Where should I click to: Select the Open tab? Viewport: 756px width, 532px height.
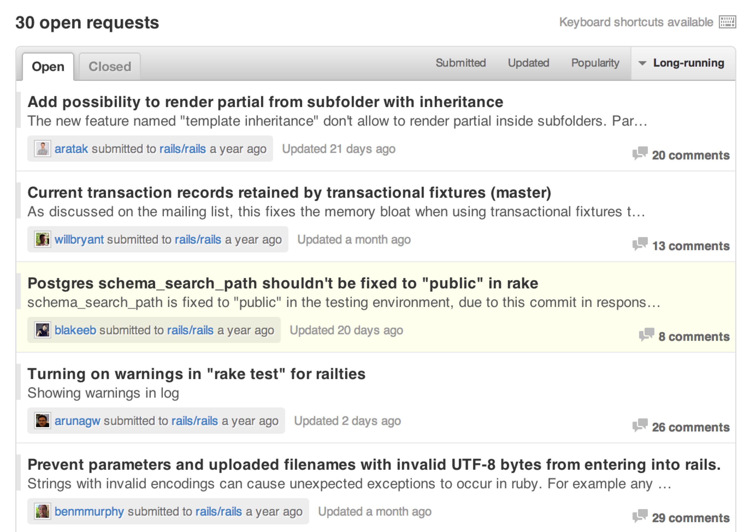click(48, 67)
